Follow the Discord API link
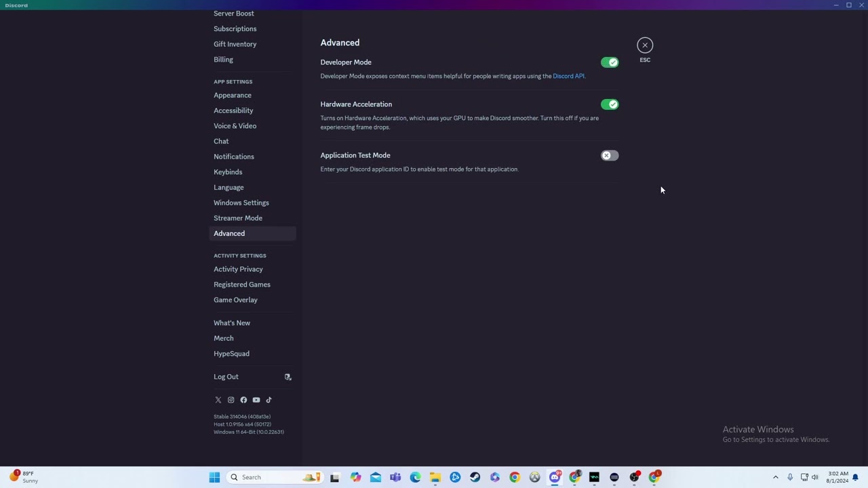Image resolution: width=868 pixels, height=488 pixels. click(x=568, y=76)
